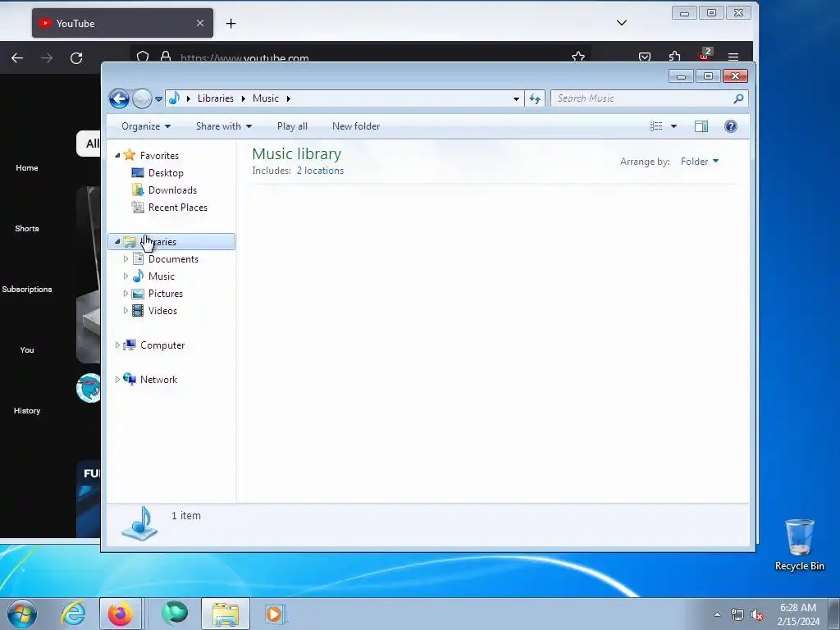The image size is (840, 630).
Task: Click the search magnifier icon
Action: coord(739,98)
